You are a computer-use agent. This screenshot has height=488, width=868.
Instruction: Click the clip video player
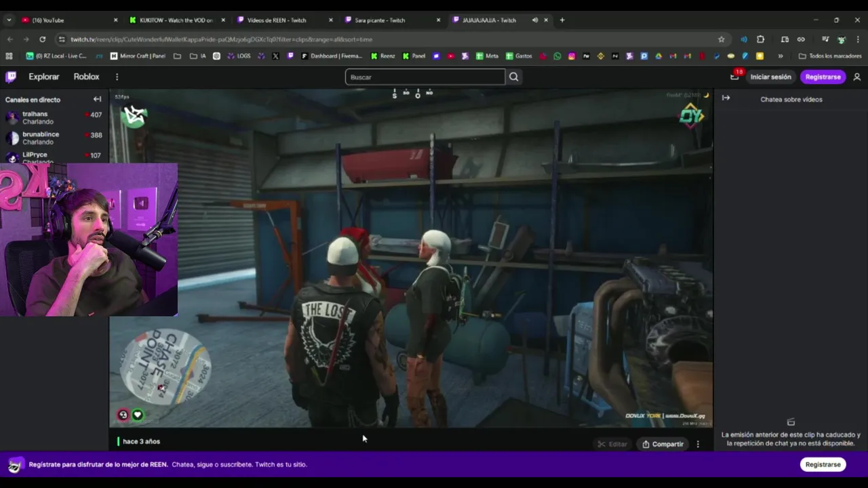click(411, 259)
